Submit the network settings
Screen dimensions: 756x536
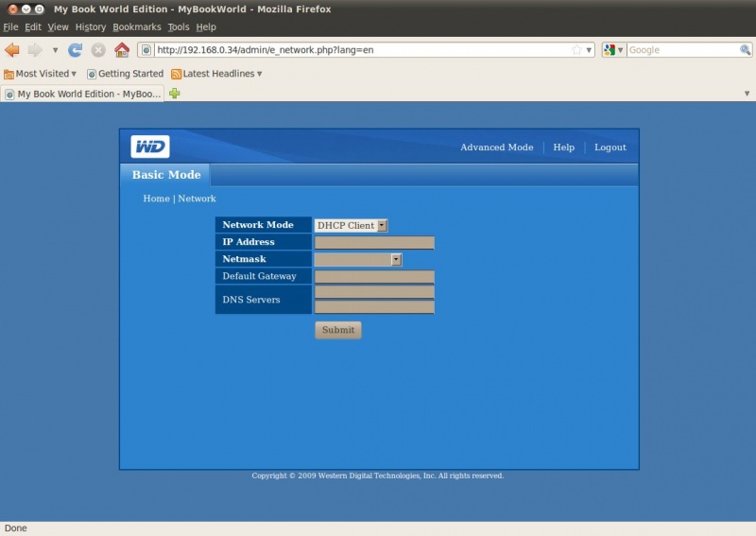point(338,330)
